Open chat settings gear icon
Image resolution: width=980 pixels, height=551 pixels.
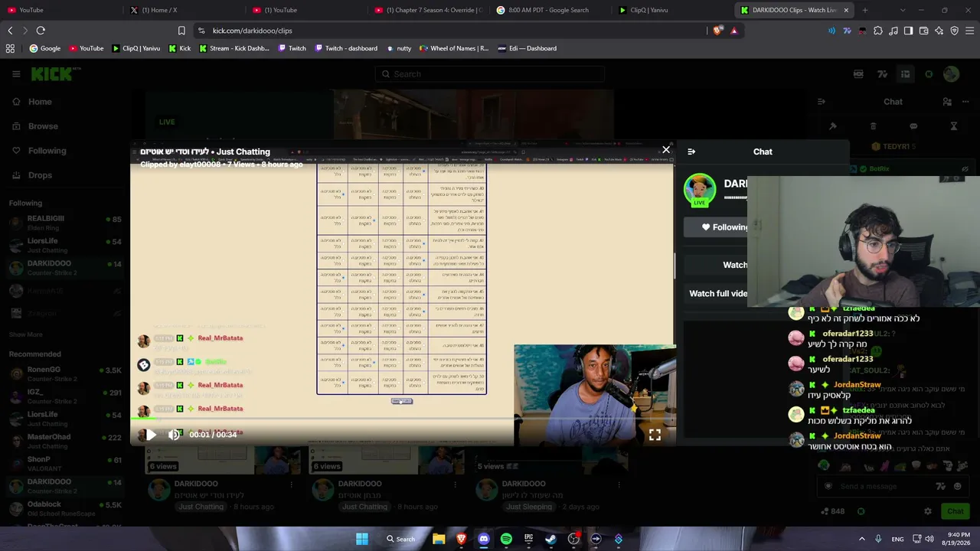[928, 511]
